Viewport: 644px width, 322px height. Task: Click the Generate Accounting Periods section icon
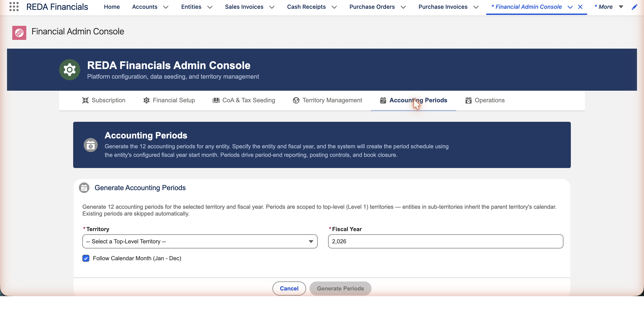(84, 188)
